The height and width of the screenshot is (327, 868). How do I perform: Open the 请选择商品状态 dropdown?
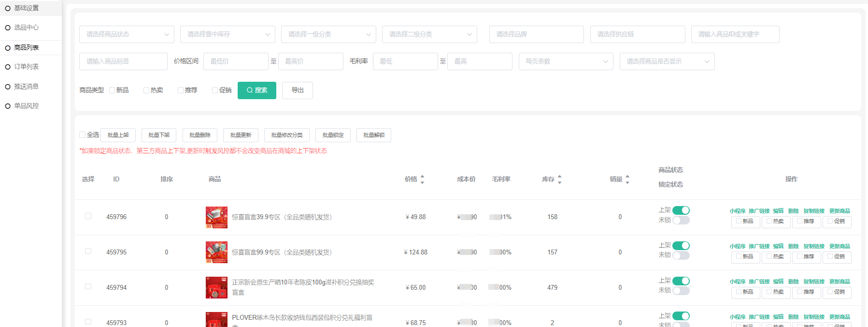(127, 34)
